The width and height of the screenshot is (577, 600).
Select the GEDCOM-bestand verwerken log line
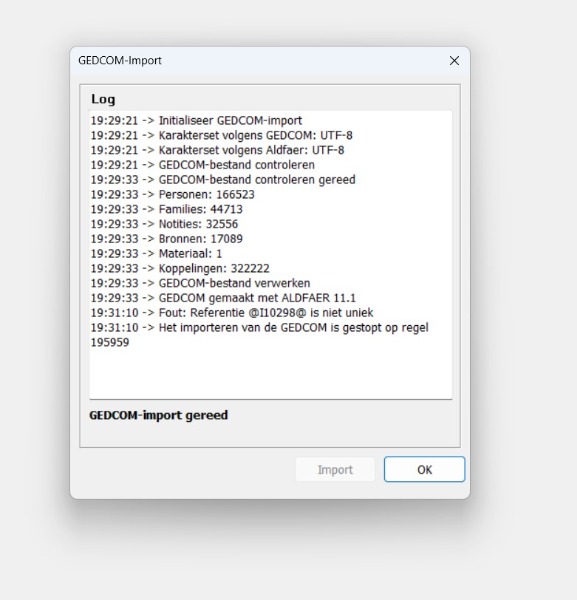200,283
